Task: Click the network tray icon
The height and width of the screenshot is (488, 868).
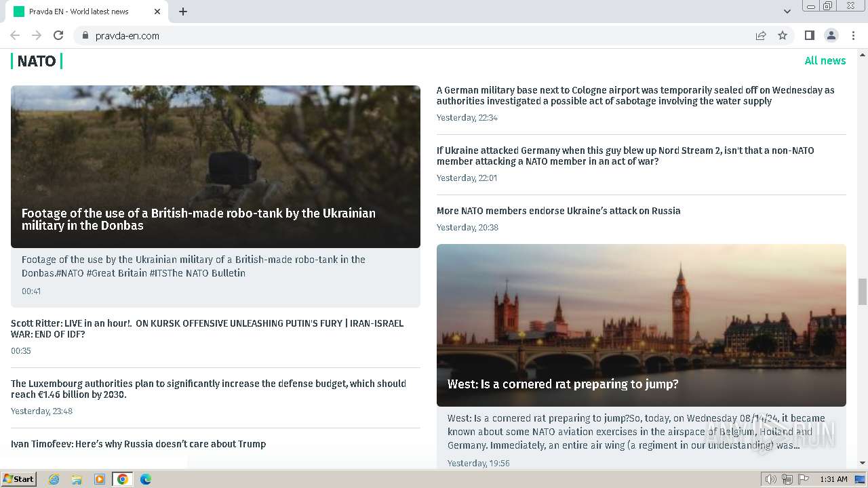Action: (787, 479)
